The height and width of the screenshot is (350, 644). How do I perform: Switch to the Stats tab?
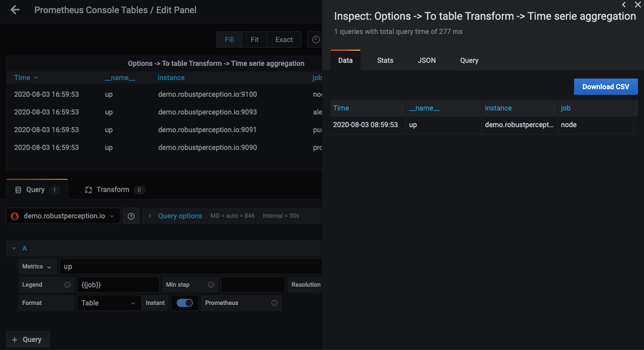[x=385, y=60]
